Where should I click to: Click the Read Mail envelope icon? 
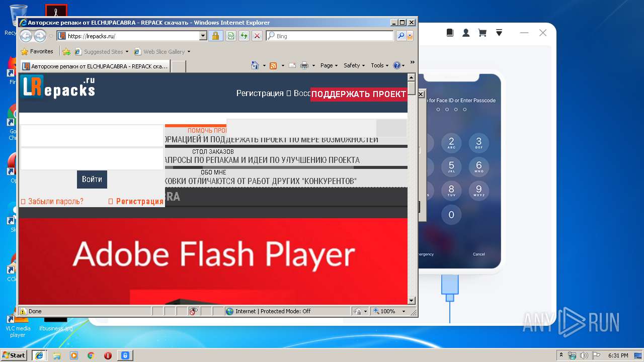pos(292,65)
